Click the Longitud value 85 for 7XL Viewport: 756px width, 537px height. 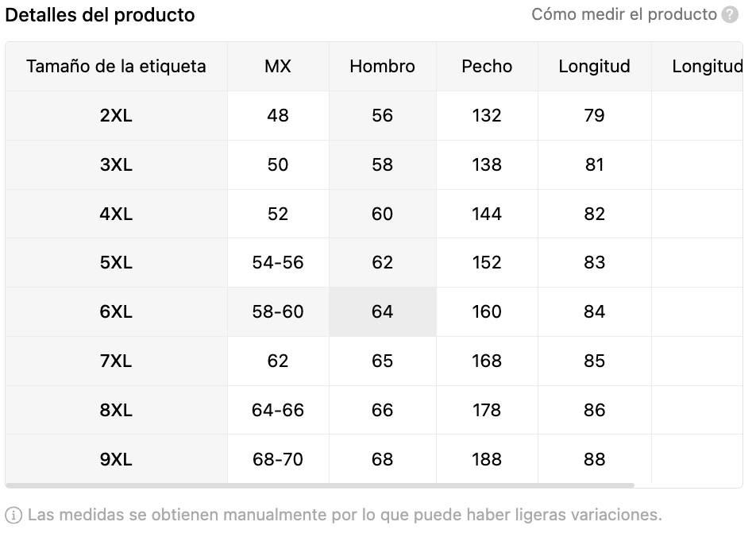(595, 361)
